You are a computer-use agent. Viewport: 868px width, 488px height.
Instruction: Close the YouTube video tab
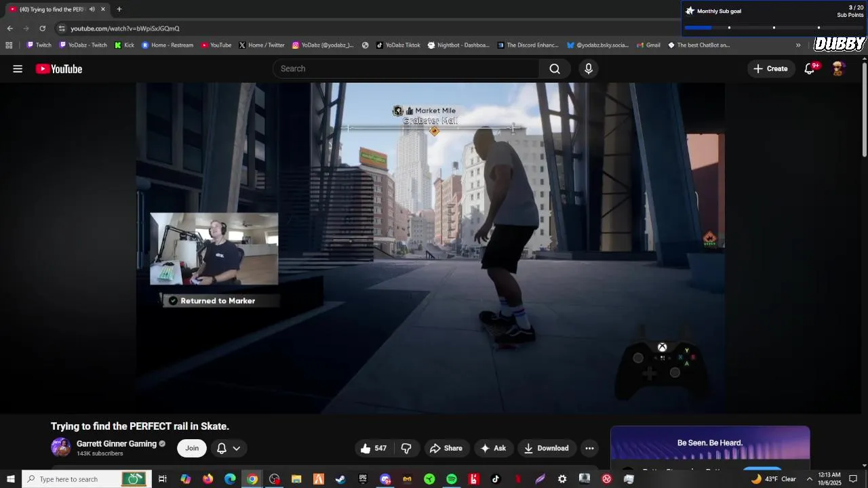coord(103,9)
